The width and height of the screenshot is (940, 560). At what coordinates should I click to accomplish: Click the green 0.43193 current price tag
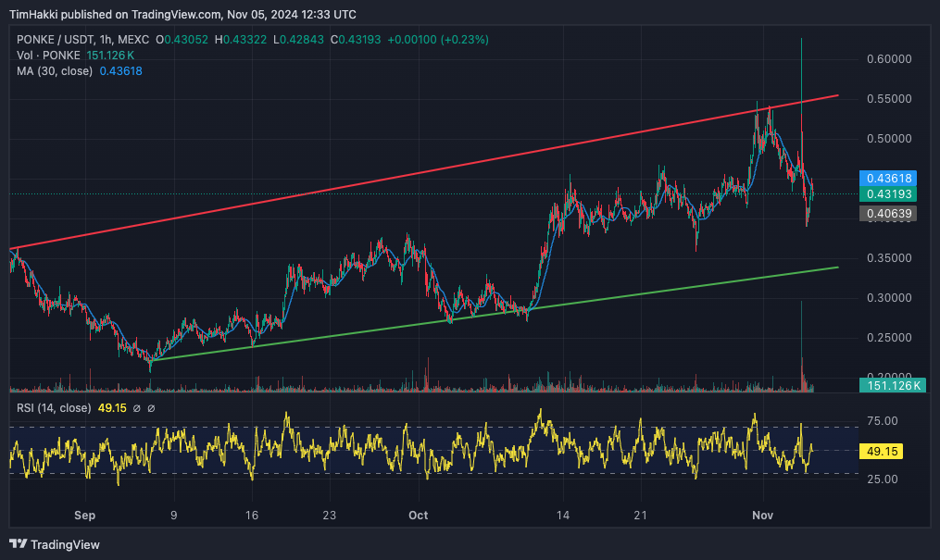(x=887, y=194)
